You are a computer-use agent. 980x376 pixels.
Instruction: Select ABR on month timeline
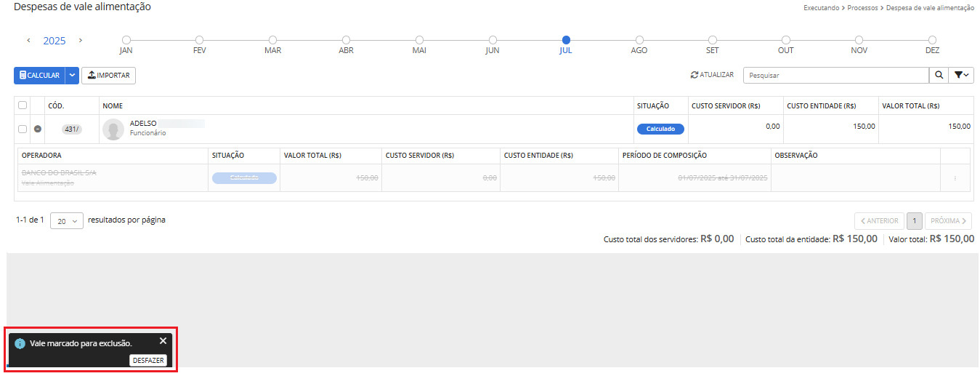point(346,40)
